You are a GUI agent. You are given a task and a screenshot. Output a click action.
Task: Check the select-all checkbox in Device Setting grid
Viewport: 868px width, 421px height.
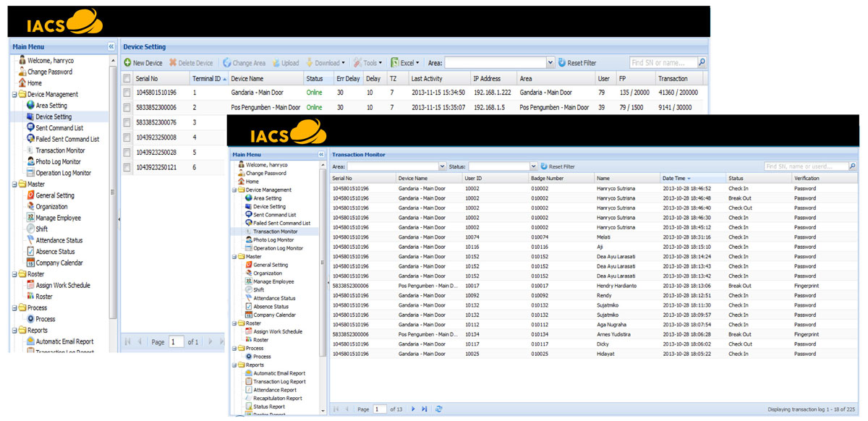[127, 77]
